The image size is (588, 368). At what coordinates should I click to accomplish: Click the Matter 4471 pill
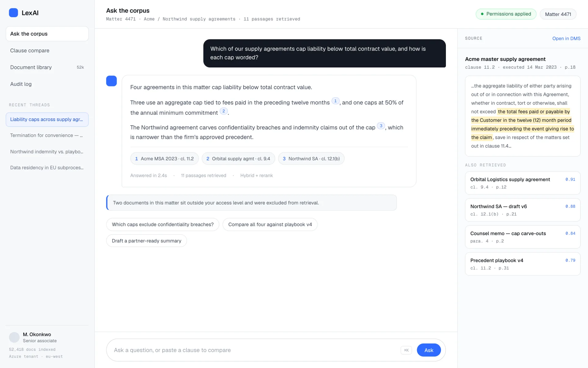pos(558,14)
